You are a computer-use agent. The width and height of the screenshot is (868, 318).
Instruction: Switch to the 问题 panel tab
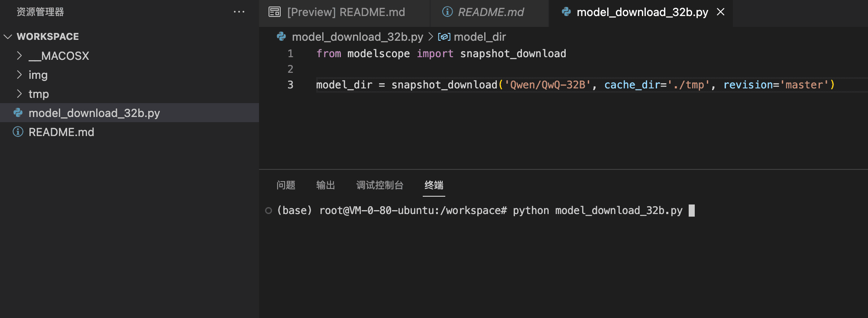point(286,185)
